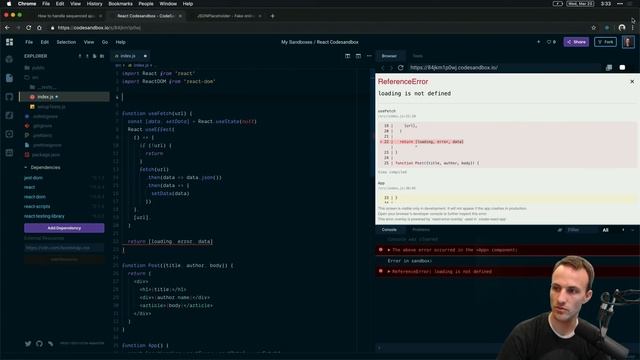Switch to the Browser preview tab
Screen dimensions: 640x360
click(389, 56)
